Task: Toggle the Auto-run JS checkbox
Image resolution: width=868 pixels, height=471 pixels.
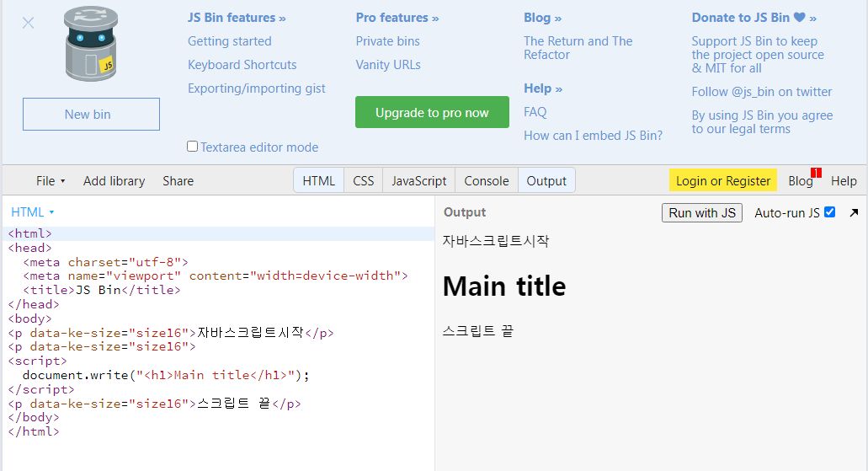Action: [x=829, y=212]
